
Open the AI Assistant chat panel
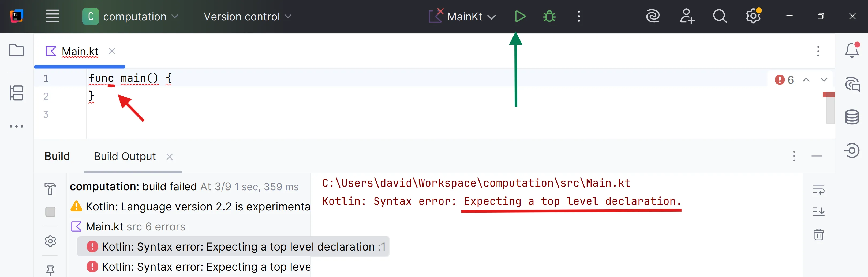[x=851, y=84]
